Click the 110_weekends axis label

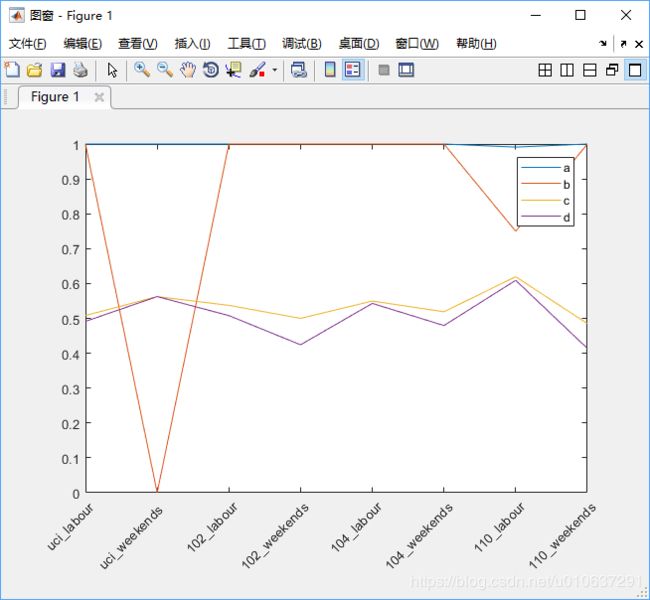coord(562,535)
